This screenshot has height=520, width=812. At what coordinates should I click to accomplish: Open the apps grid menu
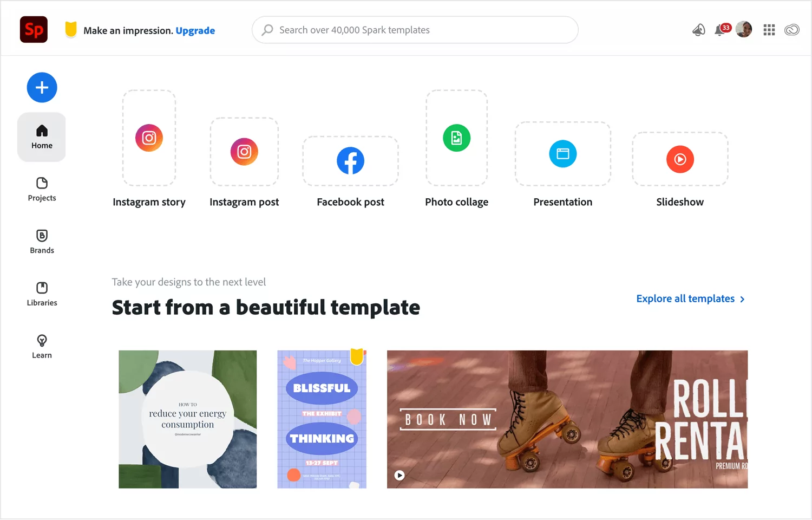click(769, 30)
